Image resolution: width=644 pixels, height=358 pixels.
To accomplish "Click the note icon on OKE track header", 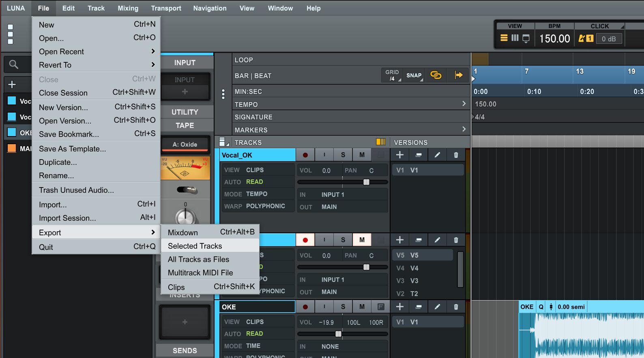I will click(x=381, y=307).
